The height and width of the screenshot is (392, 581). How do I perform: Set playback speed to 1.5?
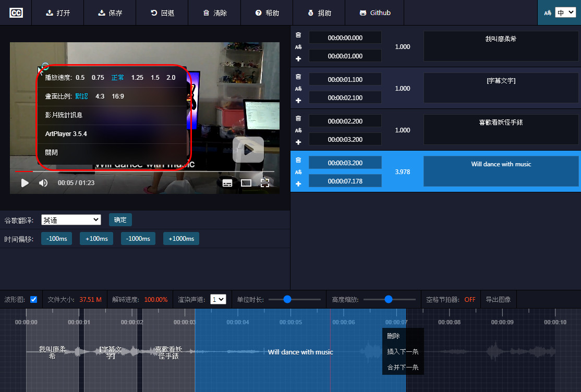click(x=155, y=78)
